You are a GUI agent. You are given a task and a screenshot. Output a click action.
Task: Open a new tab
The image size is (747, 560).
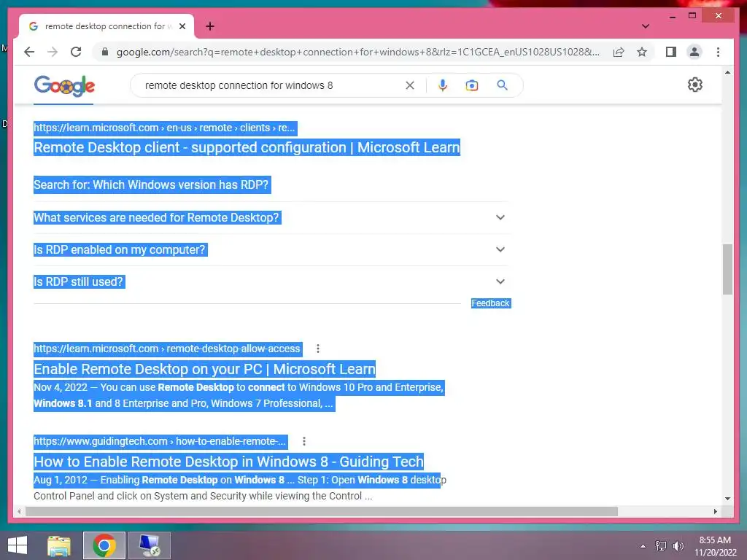click(209, 26)
